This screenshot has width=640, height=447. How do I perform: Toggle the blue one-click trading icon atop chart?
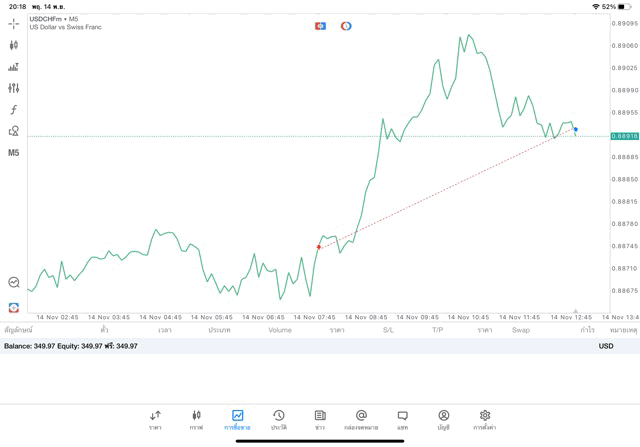point(320,26)
